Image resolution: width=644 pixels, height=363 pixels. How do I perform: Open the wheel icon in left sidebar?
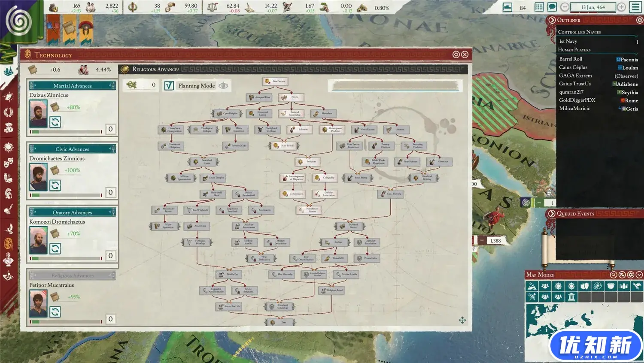8,244
